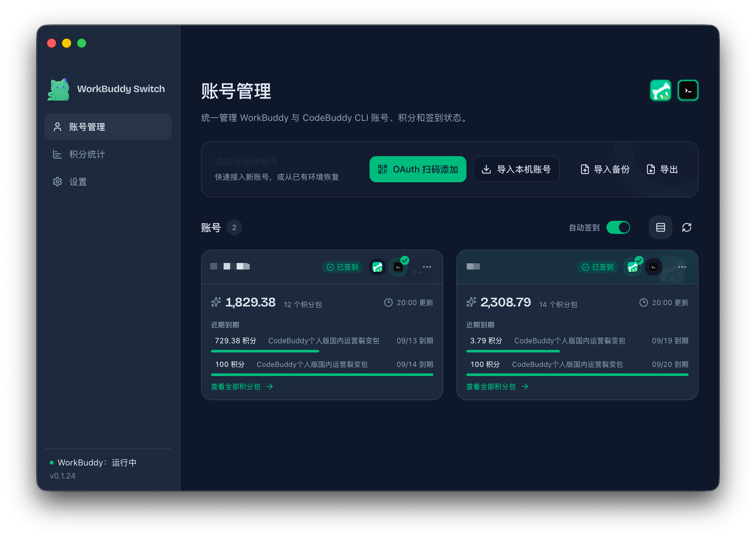Viewport: 756px width, 539px height.
Task: Open 积分统计 in the sidebar
Action: [108, 154]
